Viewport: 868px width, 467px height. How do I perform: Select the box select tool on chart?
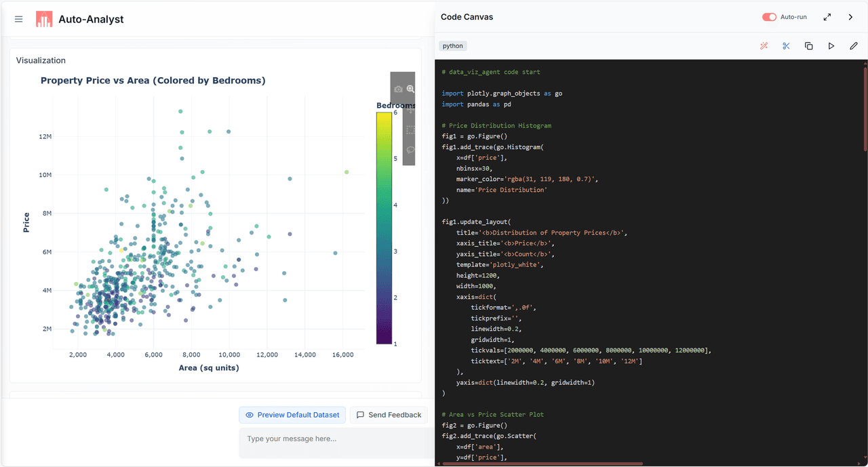[410, 129]
